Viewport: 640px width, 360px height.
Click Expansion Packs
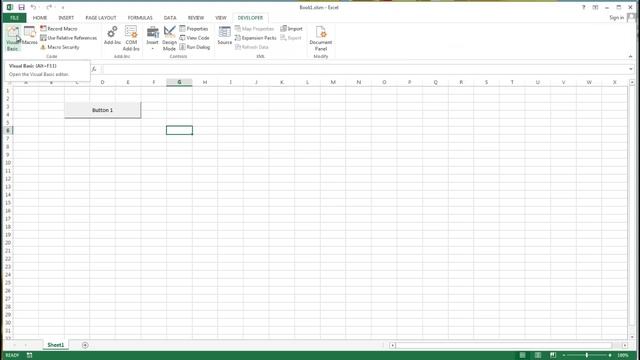click(x=256, y=38)
